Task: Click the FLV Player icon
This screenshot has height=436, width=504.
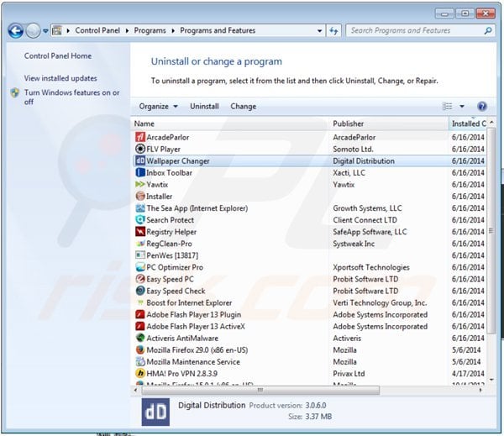Action: click(140, 149)
